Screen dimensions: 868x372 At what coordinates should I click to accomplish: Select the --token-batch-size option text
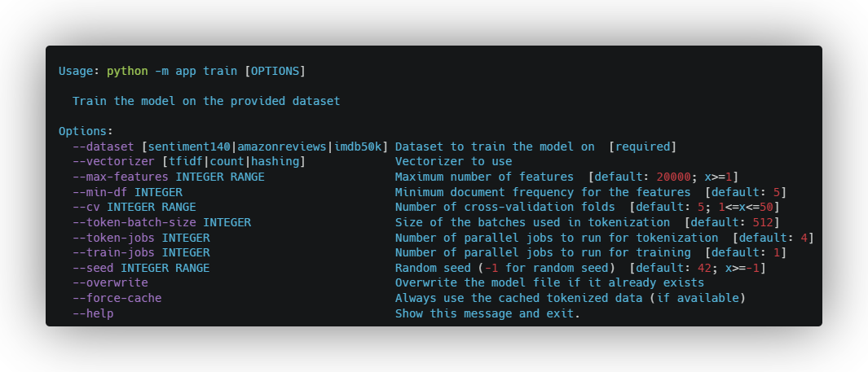(x=134, y=222)
